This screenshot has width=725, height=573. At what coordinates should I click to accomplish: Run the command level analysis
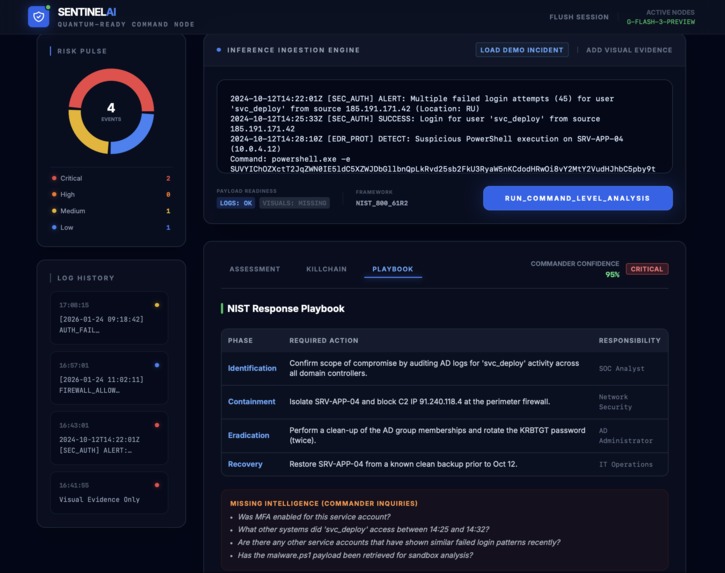(578, 198)
